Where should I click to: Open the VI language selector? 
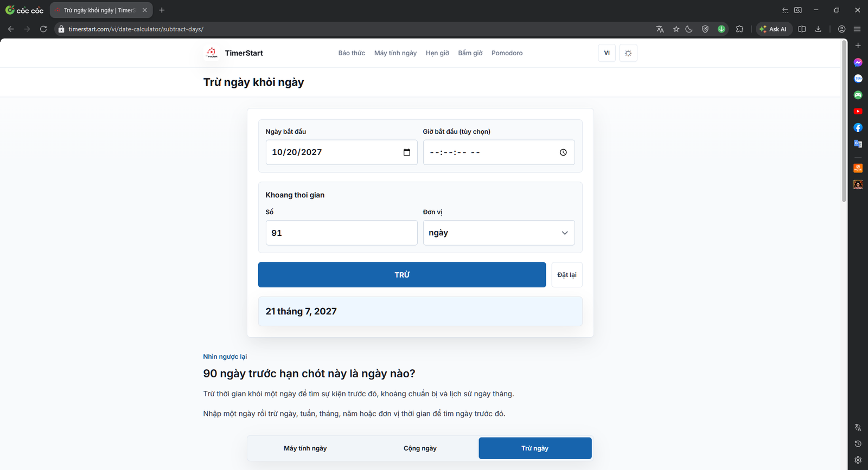(607, 53)
